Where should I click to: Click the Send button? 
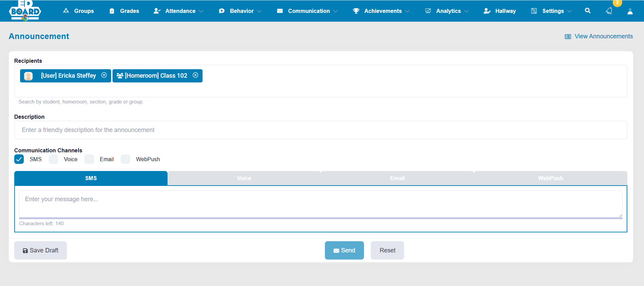pos(344,250)
